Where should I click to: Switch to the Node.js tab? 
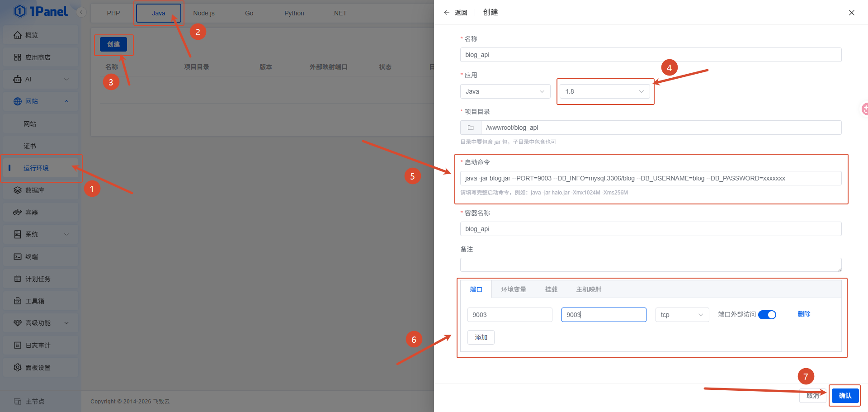[204, 13]
